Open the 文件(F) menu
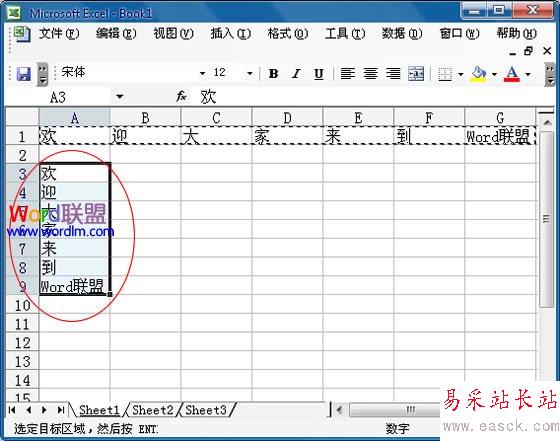Viewport: 560px width, 441px height. pyautogui.click(x=59, y=34)
